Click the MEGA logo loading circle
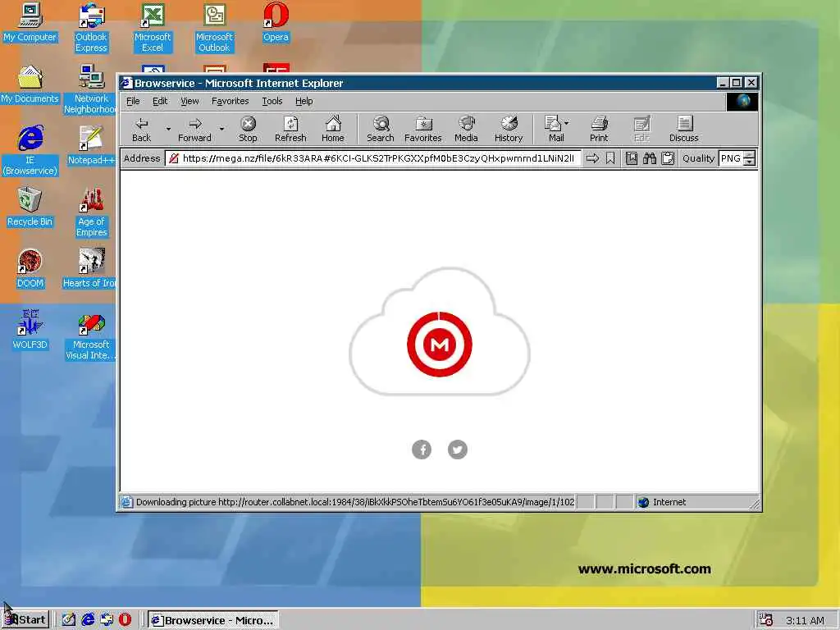 point(440,344)
